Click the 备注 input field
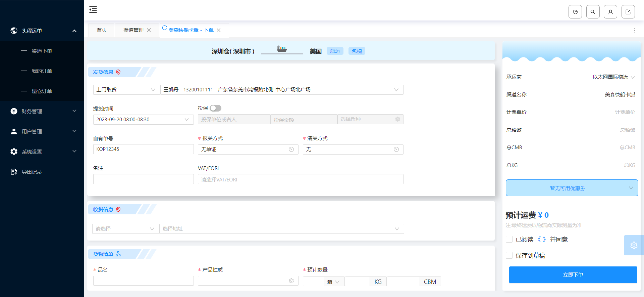 (144, 179)
